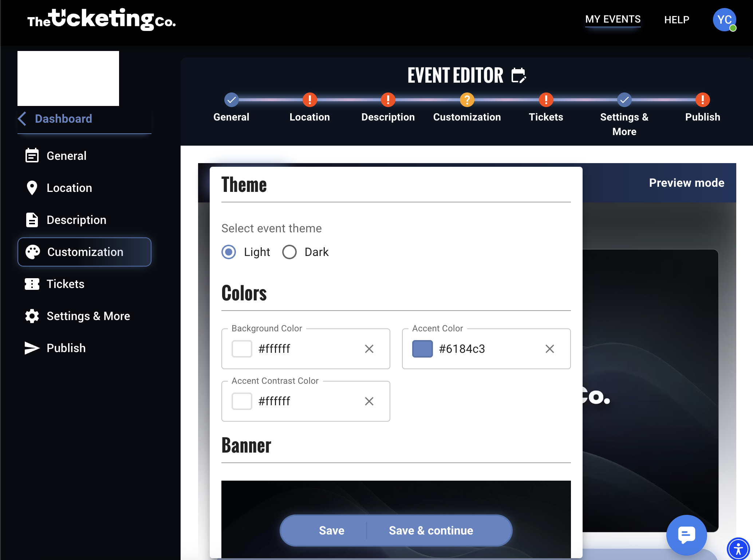Open the YC user avatar menu
This screenshot has height=560, width=753.
click(724, 20)
